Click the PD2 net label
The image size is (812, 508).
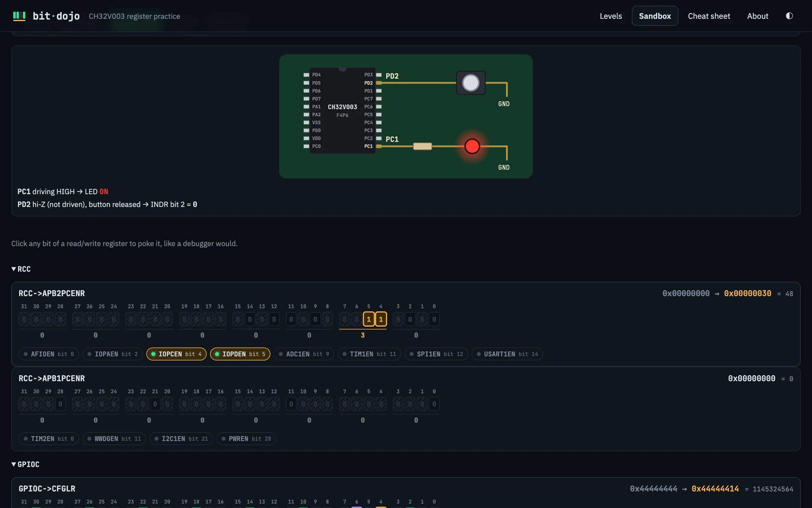[x=392, y=76]
